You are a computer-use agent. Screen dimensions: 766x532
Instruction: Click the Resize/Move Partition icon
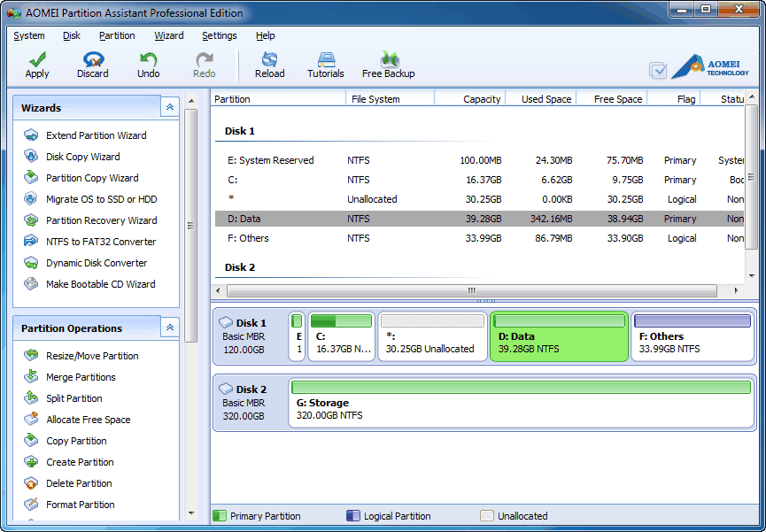tap(31, 356)
